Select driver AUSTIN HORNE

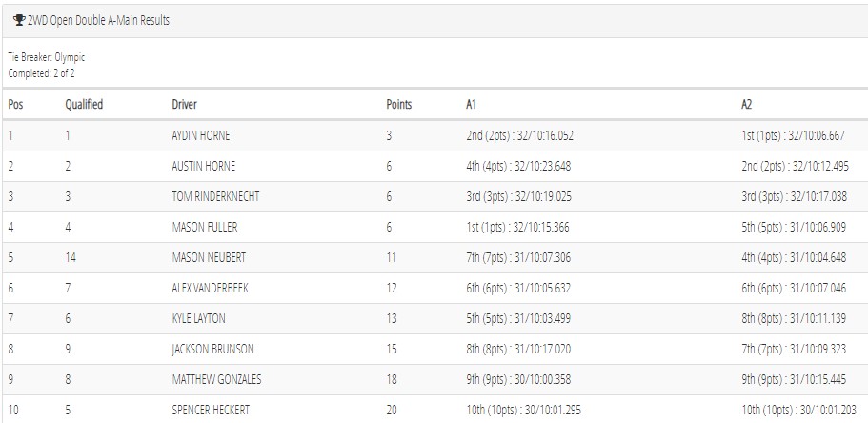pos(204,166)
